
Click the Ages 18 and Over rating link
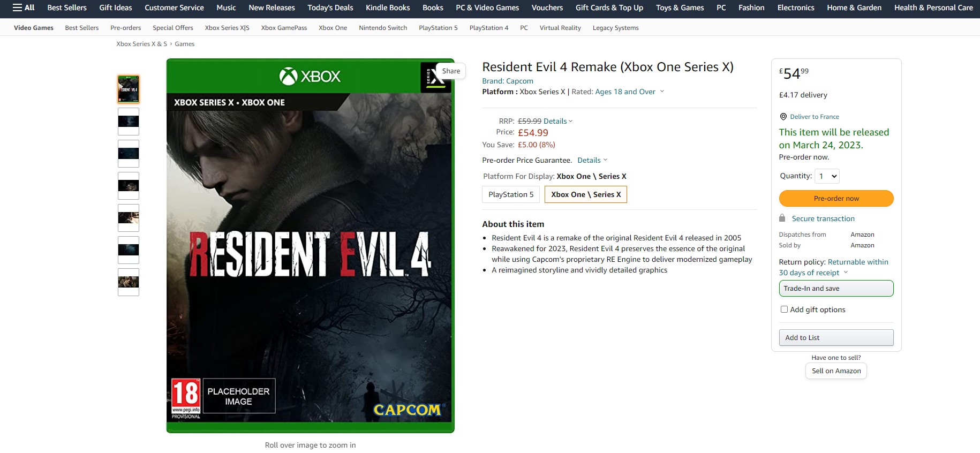tap(624, 92)
